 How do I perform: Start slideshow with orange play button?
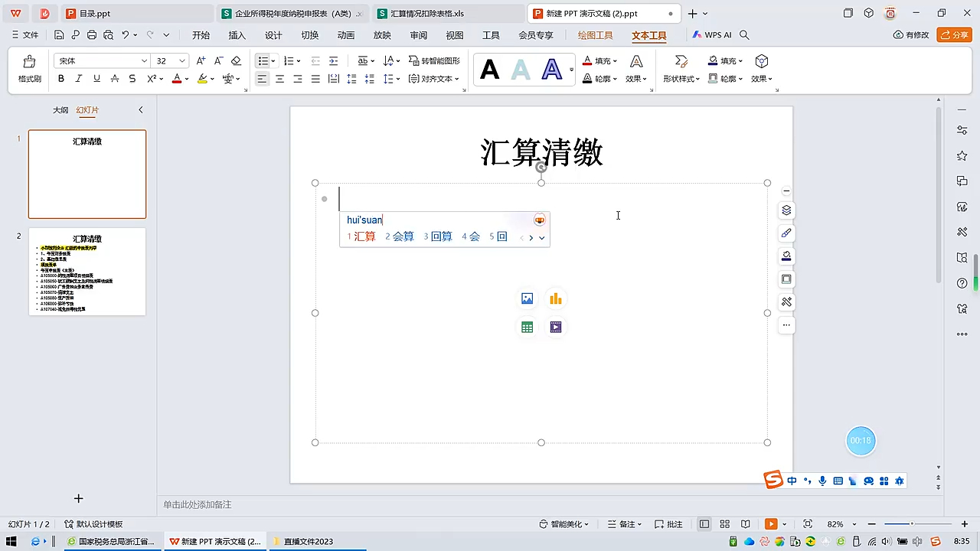(771, 524)
